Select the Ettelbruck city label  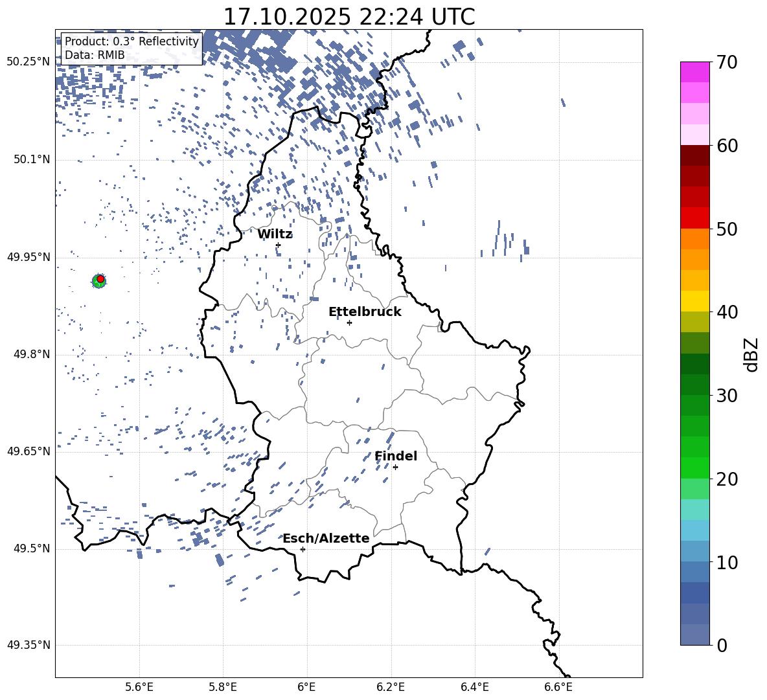(365, 312)
